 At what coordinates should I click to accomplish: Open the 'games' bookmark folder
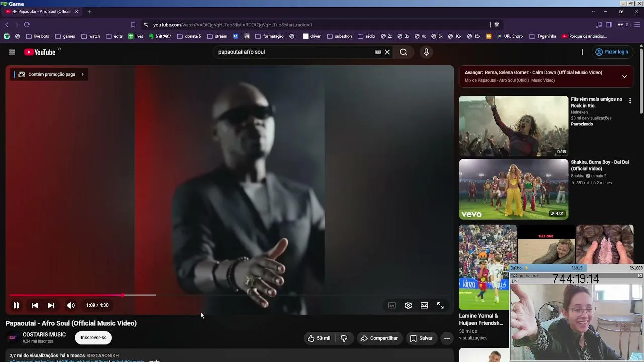(65, 36)
